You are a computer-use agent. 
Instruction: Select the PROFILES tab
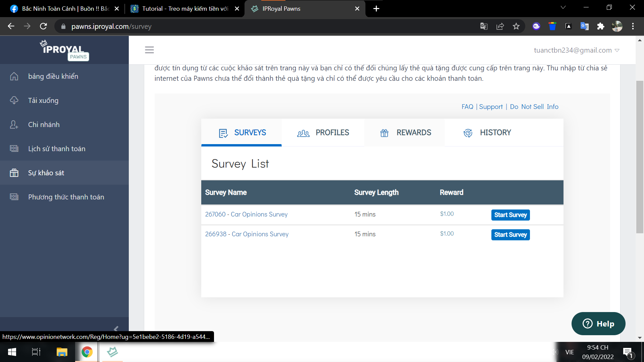click(x=323, y=133)
